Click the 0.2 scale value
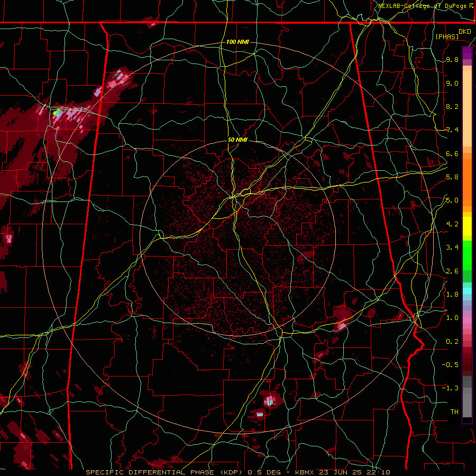476x476 pixels. point(452,342)
